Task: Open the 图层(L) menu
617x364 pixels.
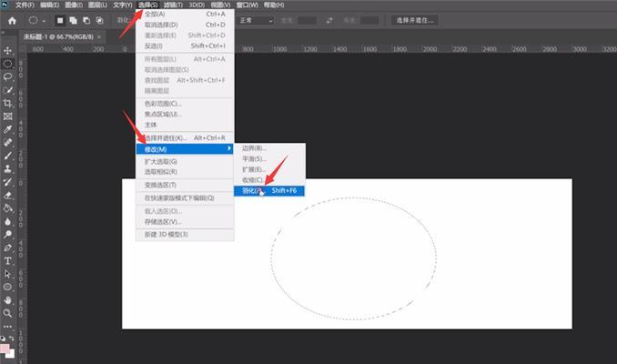Action: 97,5
